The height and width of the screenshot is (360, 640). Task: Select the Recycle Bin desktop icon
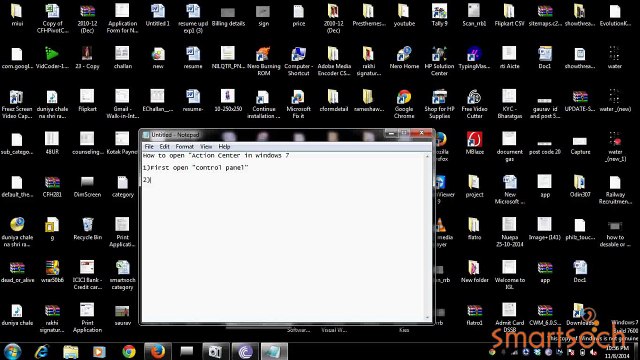pos(87,229)
